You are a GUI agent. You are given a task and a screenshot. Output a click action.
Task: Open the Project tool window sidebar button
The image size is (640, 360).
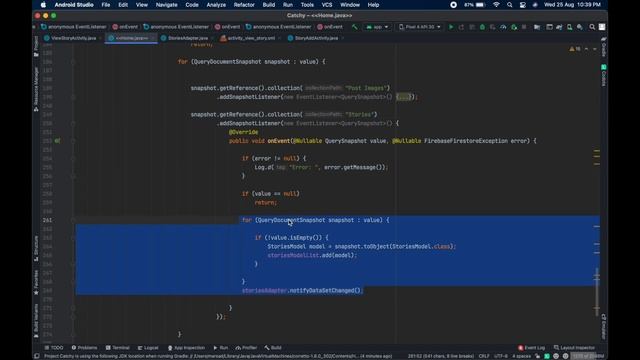click(36, 46)
